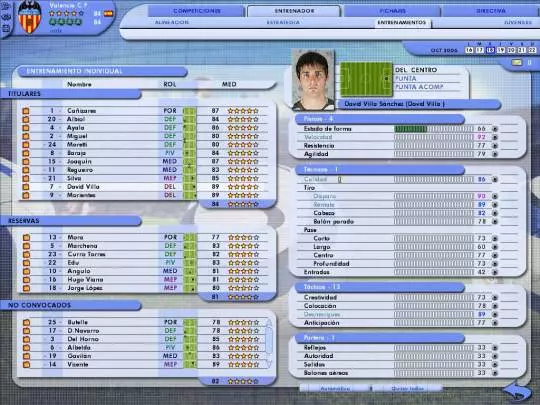Toggle training for Resistencia
This screenshot has width=540, height=405.
tap(495, 146)
